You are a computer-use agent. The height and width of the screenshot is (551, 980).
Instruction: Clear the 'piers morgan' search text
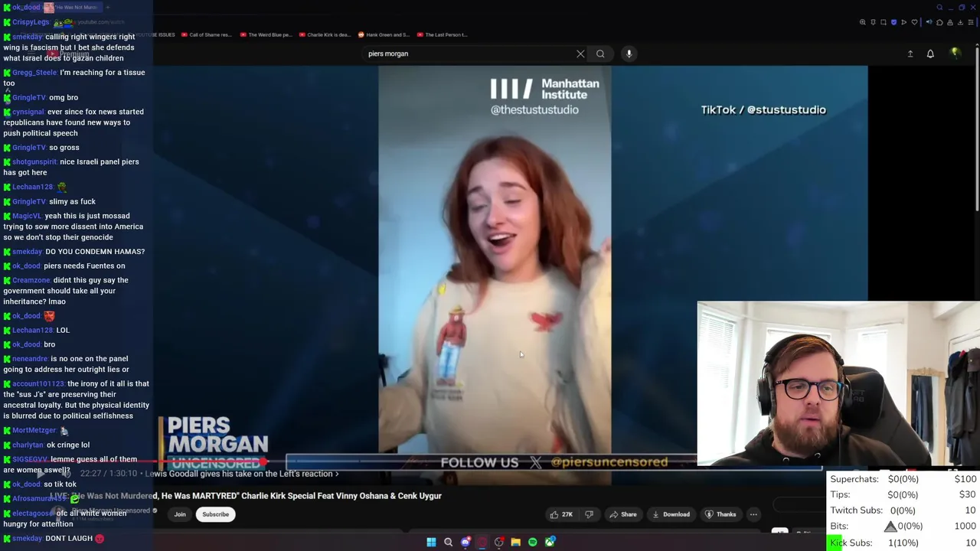click(x=580, y=54)
